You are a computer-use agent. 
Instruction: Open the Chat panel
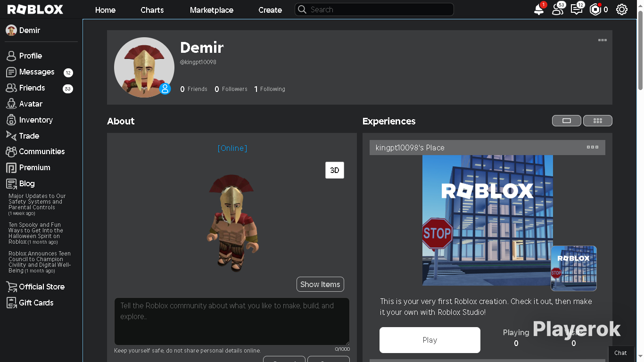coord(620,353)
